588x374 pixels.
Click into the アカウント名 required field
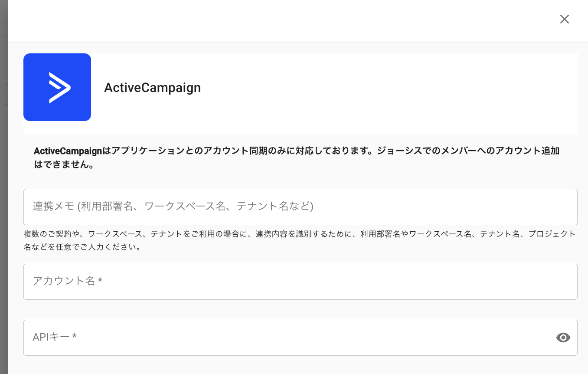pyautogui.click(x=300, y=282)
